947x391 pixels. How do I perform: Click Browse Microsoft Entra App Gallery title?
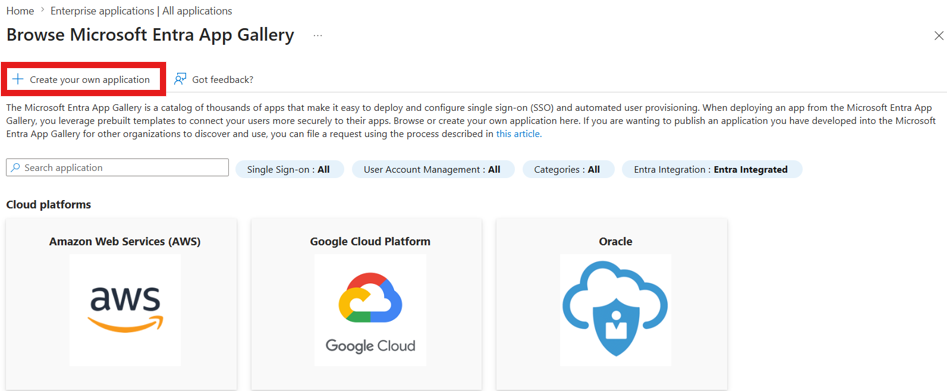[150, 35]
